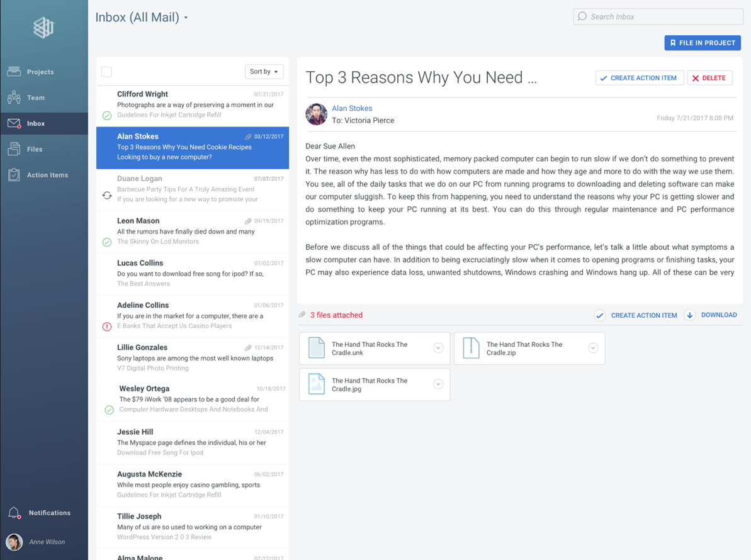
Task: Open the Projects icon in the sidebar
Action: 14,71
